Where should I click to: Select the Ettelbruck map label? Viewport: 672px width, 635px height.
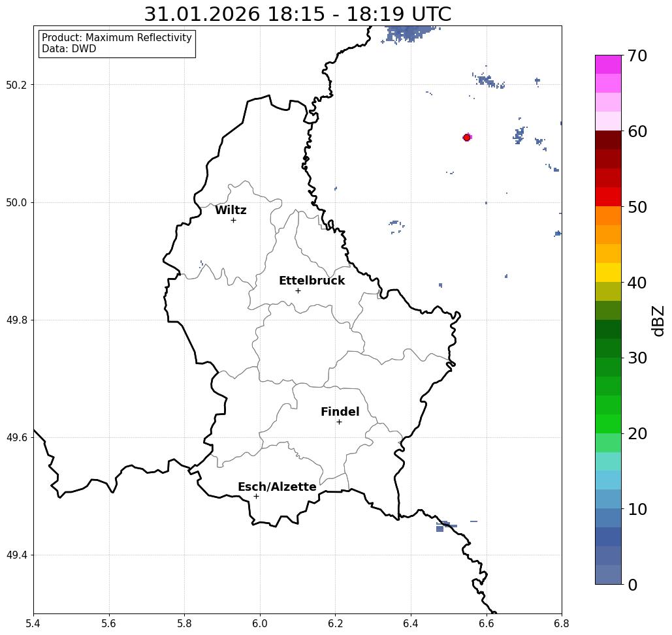(x=312, y=281)
